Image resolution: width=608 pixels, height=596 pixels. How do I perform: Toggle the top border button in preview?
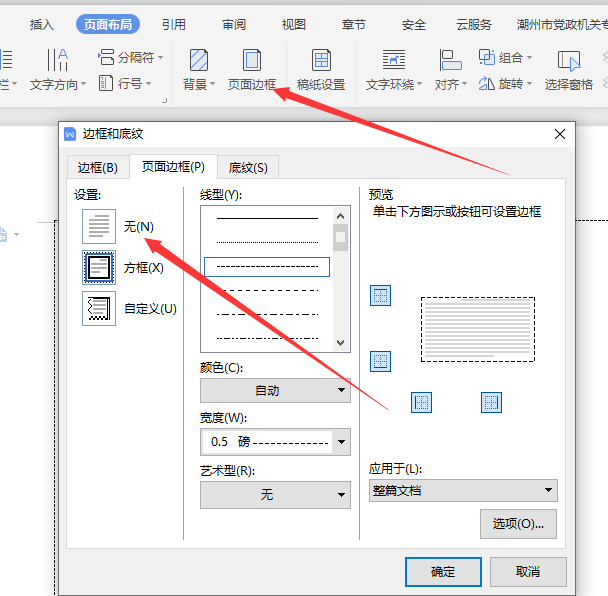point(380,295)
